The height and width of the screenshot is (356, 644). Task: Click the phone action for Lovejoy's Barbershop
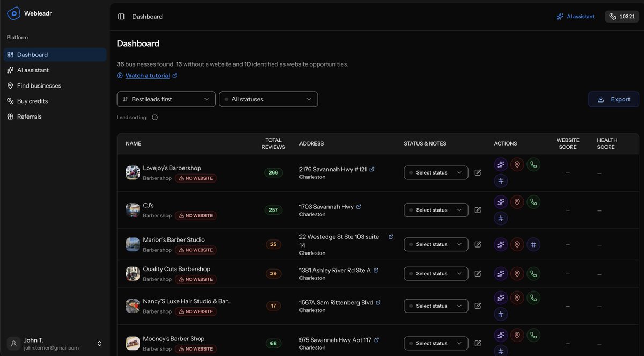(533, 165)
